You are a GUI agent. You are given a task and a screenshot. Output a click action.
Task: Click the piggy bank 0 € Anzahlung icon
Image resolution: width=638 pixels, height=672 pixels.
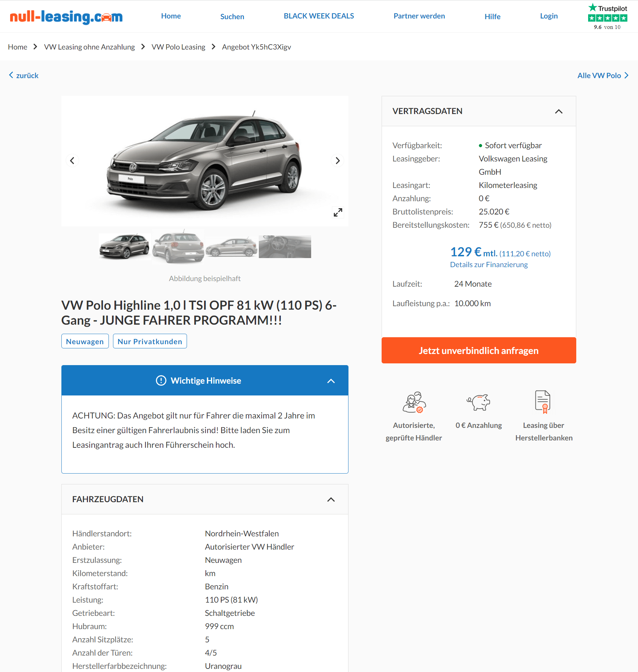[479, 402]
